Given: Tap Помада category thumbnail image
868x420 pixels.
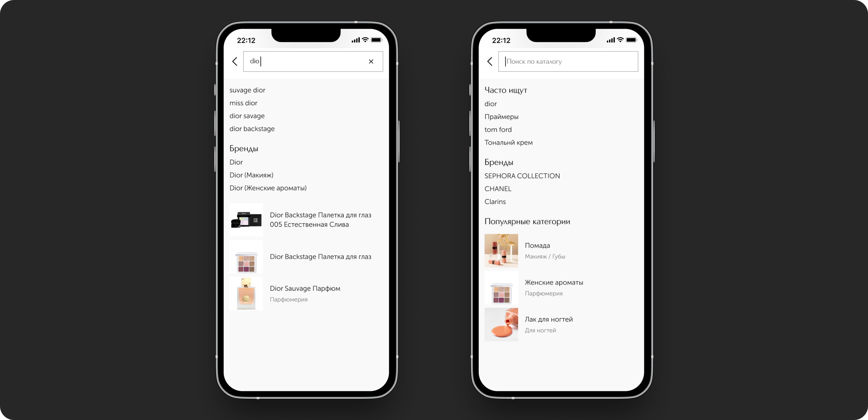Looking at the screenshot, I should [500, 251].
